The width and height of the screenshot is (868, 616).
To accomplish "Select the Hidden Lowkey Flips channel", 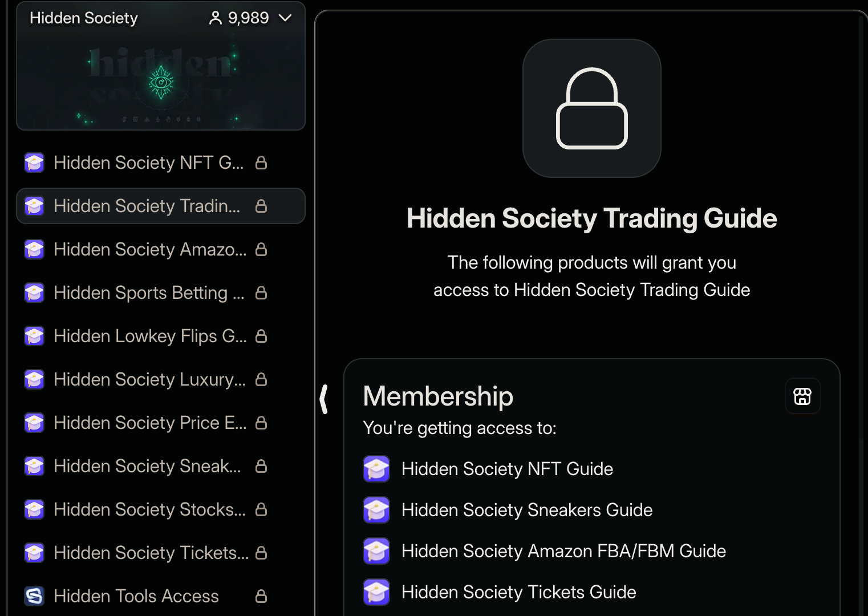I will [150, 336].
